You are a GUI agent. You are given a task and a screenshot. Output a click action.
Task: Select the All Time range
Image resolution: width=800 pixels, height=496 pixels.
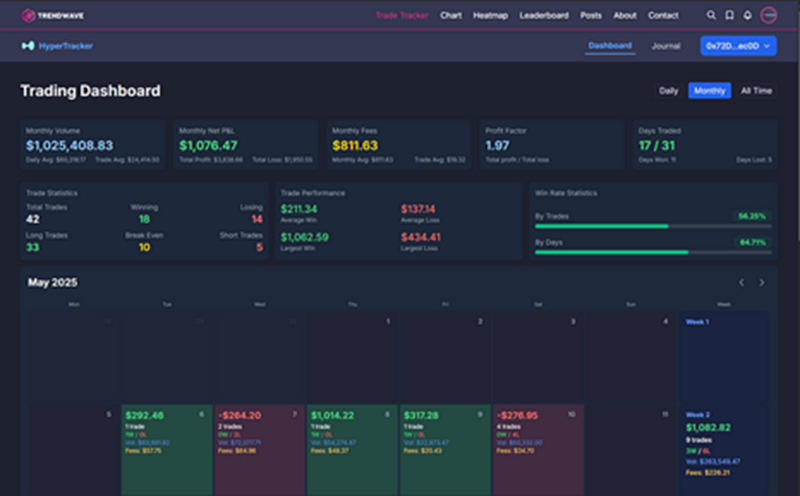coord(756,91)
